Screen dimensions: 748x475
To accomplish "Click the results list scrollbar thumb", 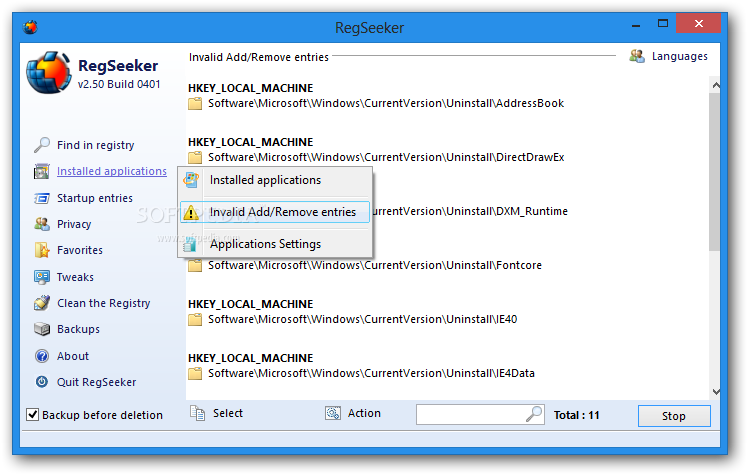I will point(715,172).
